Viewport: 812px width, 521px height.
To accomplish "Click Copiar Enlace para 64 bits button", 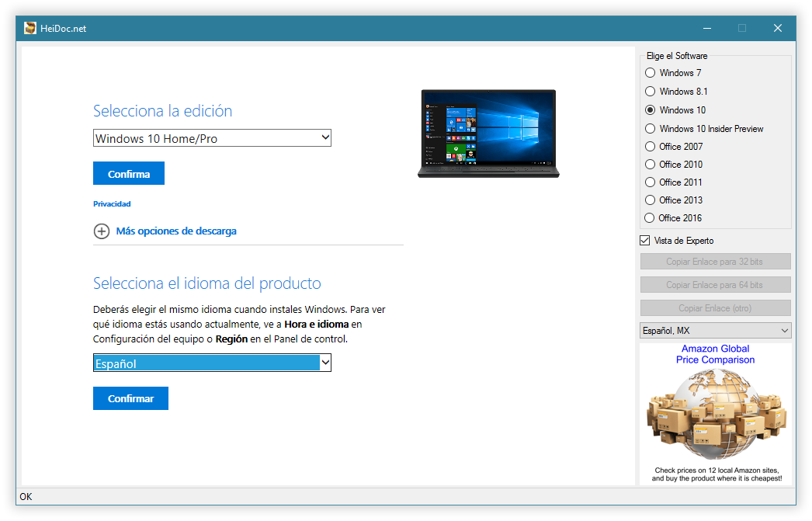I will (x=715, y=285).
